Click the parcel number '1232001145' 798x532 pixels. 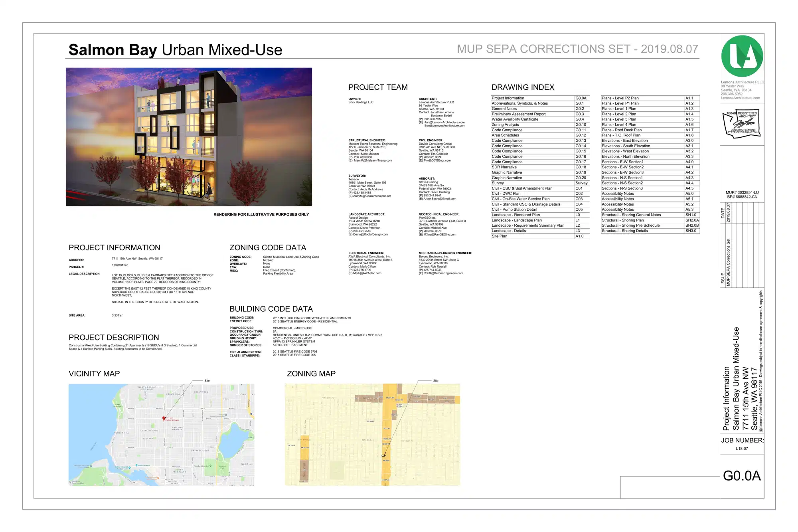(120, 265)
